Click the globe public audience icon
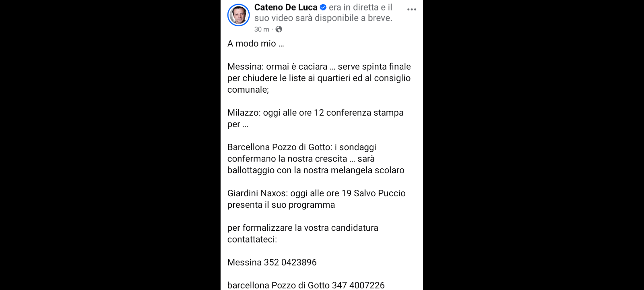 tap(279, 29)
